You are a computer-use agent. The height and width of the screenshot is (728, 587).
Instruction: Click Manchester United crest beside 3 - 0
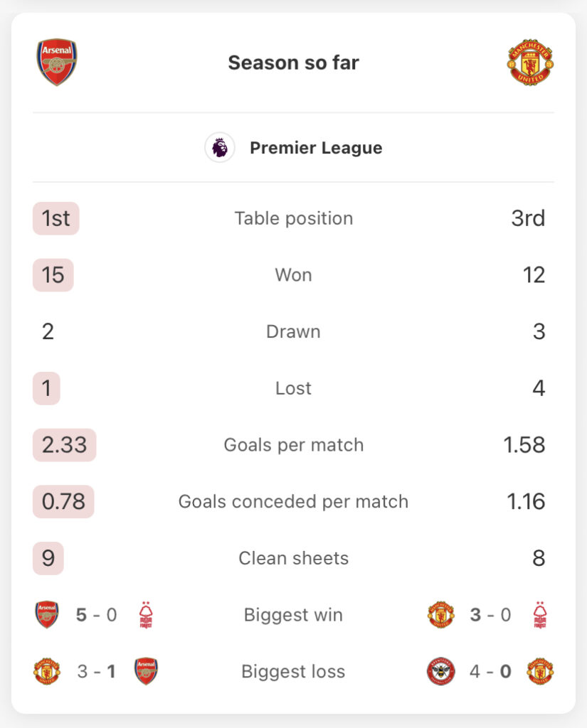(x=440, y=615)
